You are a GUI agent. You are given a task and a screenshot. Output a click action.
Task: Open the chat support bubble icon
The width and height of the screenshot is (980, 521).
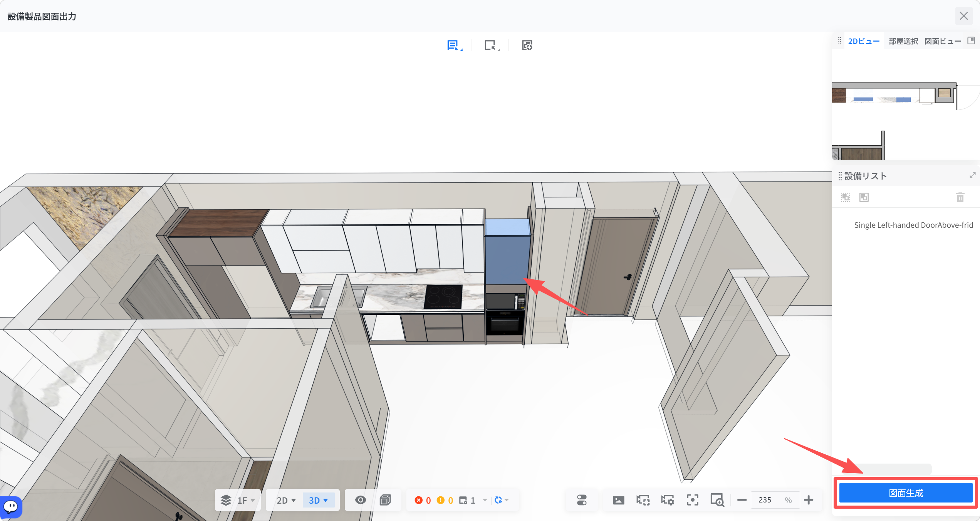11,507
